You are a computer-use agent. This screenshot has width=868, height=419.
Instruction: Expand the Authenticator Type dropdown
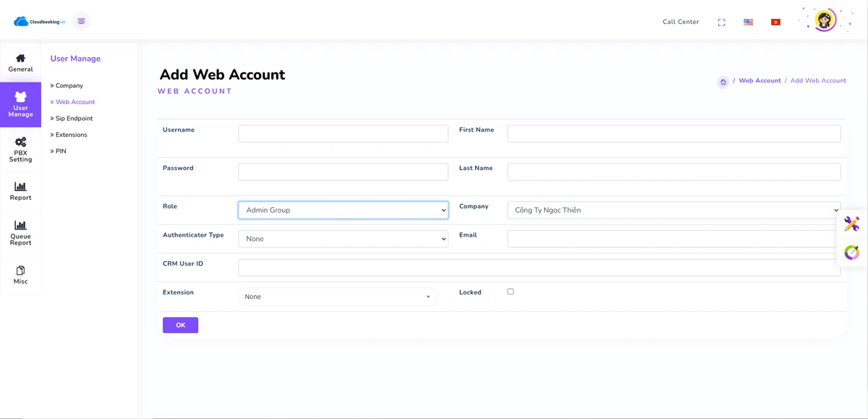coord(343,239)
